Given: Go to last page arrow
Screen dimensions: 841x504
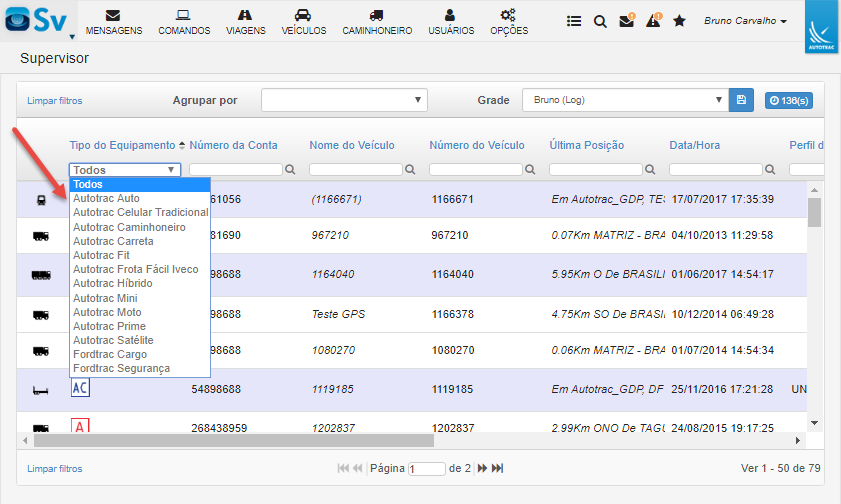Looking at the screenshot, I should 498,468.
